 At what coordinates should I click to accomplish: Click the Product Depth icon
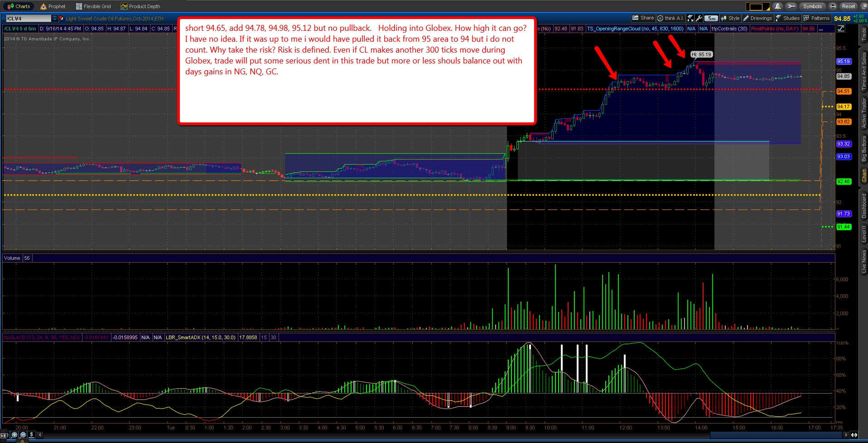pyautogui.click(x=124, y=6)
